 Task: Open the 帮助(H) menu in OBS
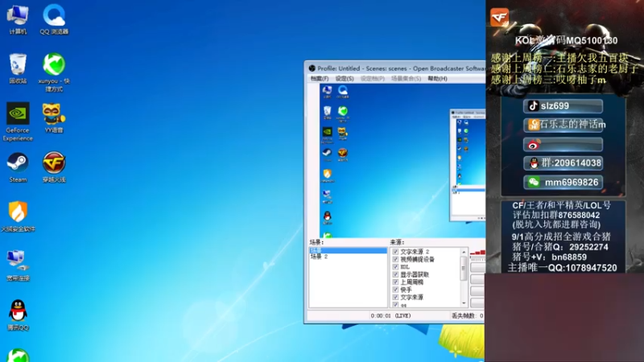[437, 78]
